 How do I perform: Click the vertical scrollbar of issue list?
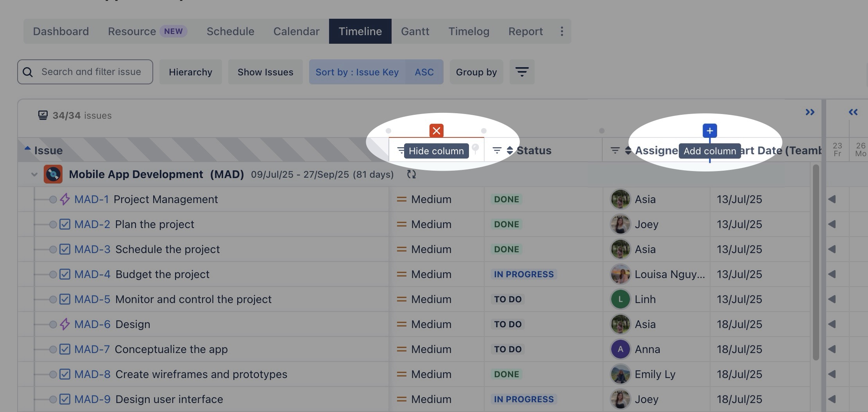(815, 262)
